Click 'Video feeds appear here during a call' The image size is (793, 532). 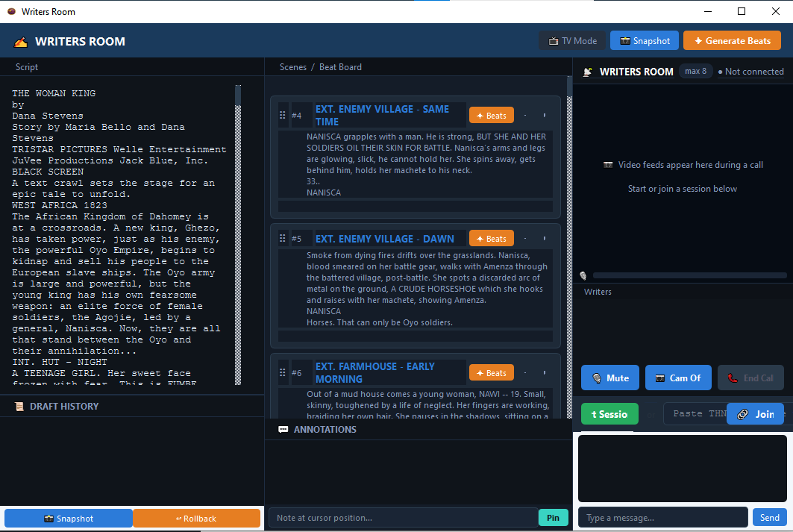point(690,165)
